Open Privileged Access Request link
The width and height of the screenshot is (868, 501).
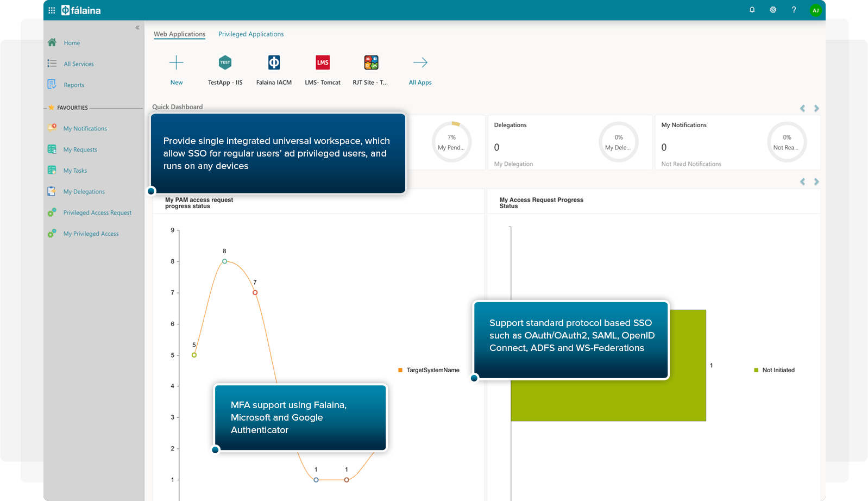point(97,213)
